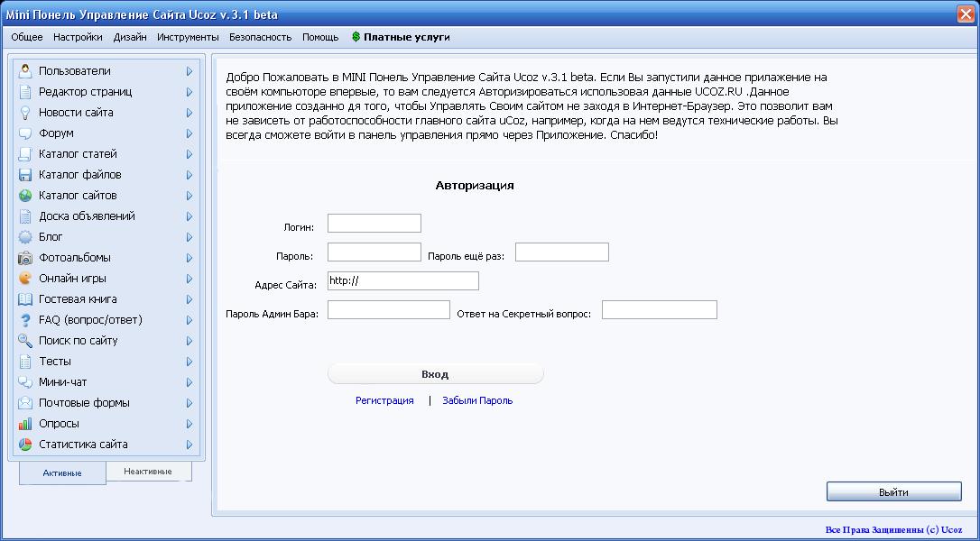Click the Выйти button

click(893, 491)
